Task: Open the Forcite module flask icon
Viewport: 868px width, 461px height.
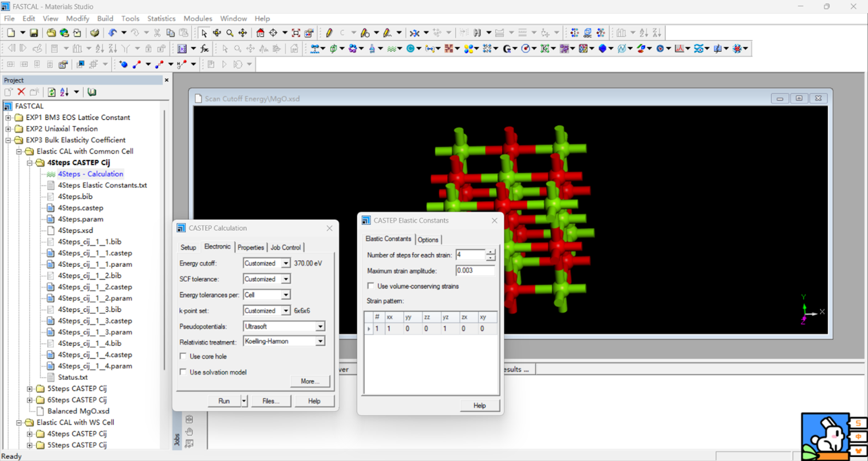Action: coord(372,49)
